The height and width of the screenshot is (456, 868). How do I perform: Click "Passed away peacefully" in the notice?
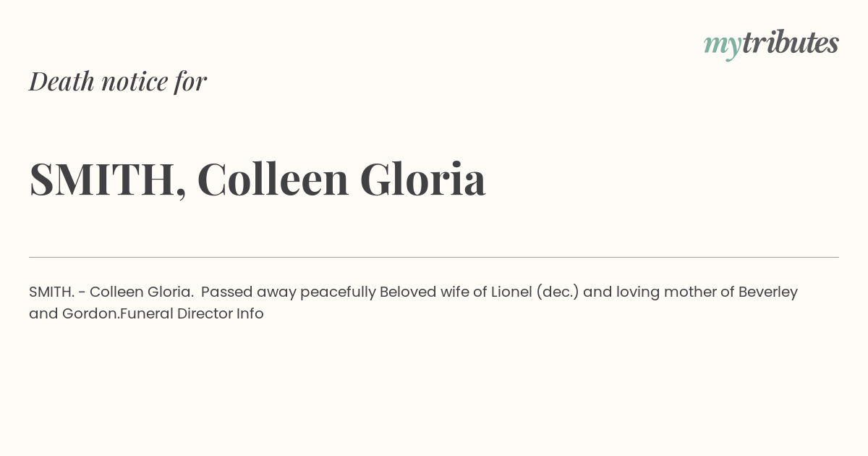289,292
